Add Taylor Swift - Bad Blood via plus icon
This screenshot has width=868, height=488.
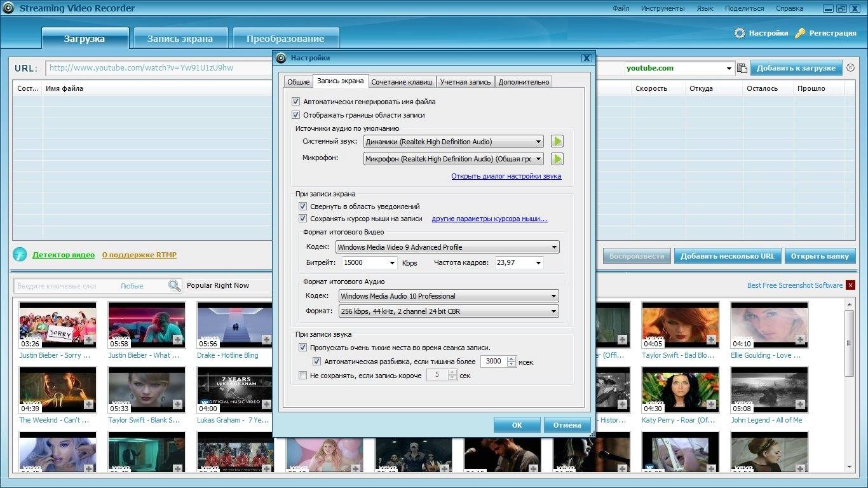711,340
